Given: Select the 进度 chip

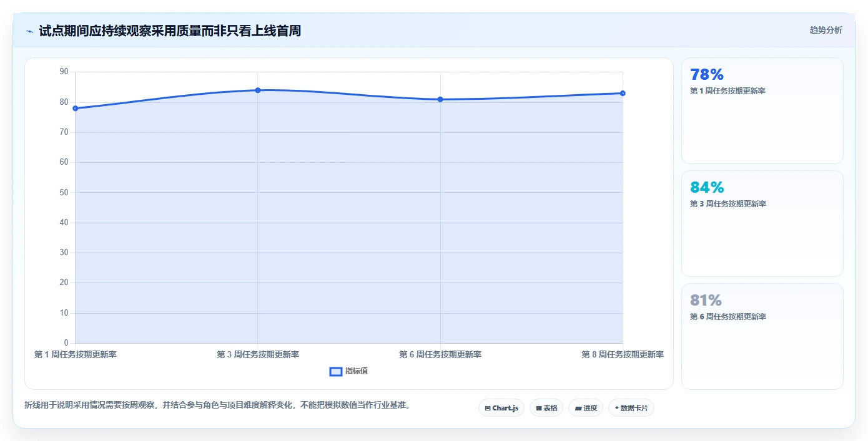Looking at the screenshot, I should pyautogui.click(x=586, y=408).
